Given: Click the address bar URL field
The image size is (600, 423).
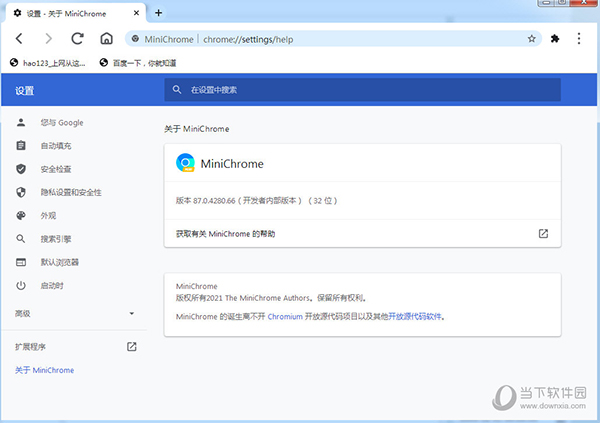Looking at the screenshot, I should tap(333, 39).
